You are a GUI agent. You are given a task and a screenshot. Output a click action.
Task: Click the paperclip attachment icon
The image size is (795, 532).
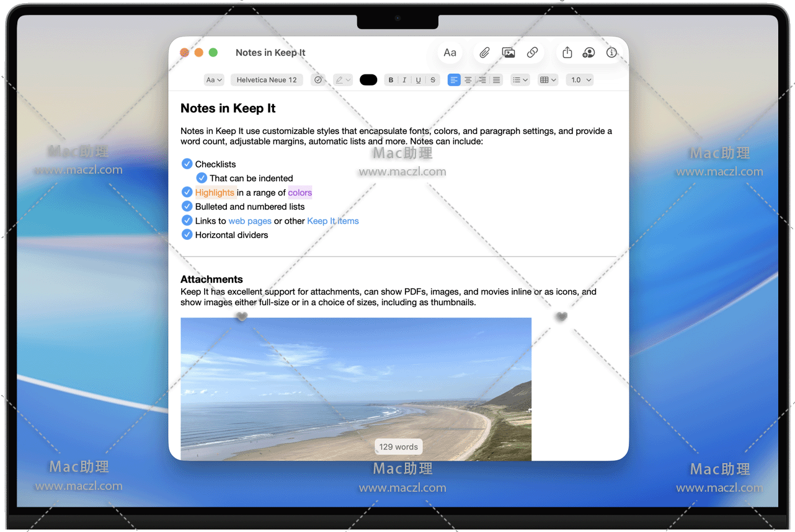tap(484, 53)
